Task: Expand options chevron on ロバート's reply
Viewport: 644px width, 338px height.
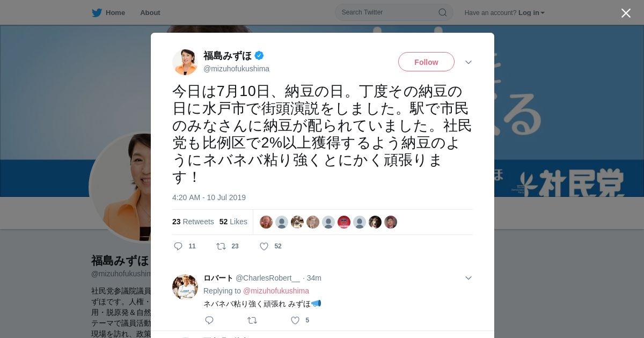Action: tap(469, 278)
